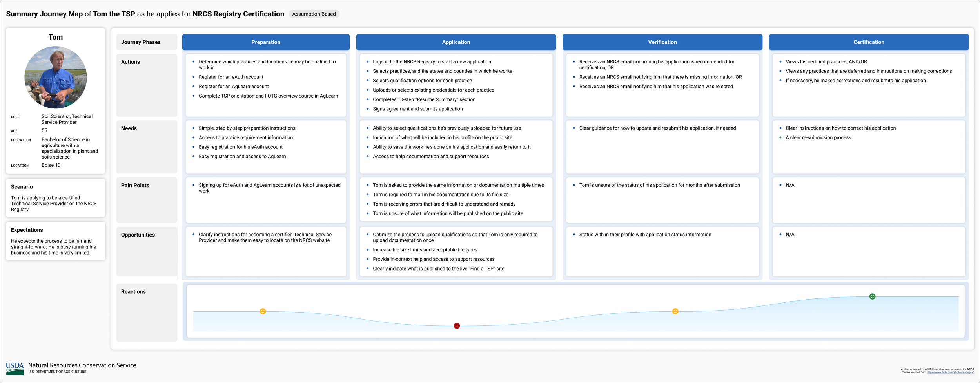Click 'Increase file size limits and acceptable file types'
980x383 pixels.
425,249
